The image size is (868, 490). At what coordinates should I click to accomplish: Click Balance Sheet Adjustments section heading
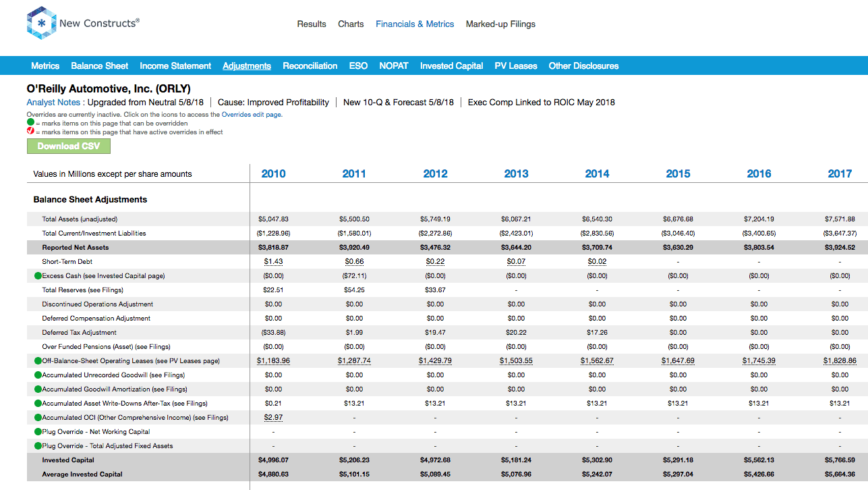click(x=90, y=200)
